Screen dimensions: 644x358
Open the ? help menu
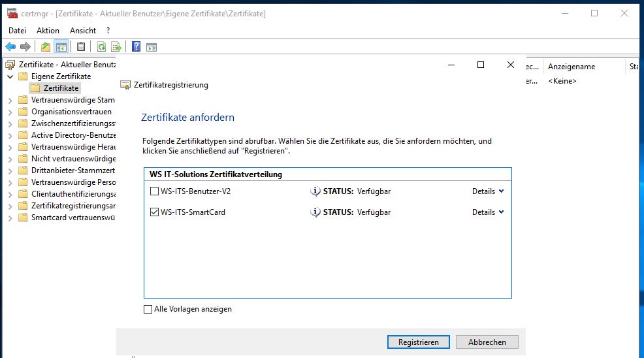(108, 31)
